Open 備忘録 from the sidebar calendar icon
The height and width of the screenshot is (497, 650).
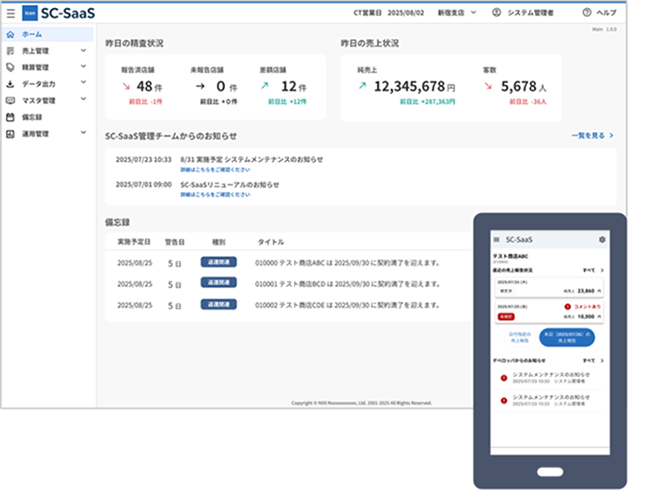click(x=10, y=117)
